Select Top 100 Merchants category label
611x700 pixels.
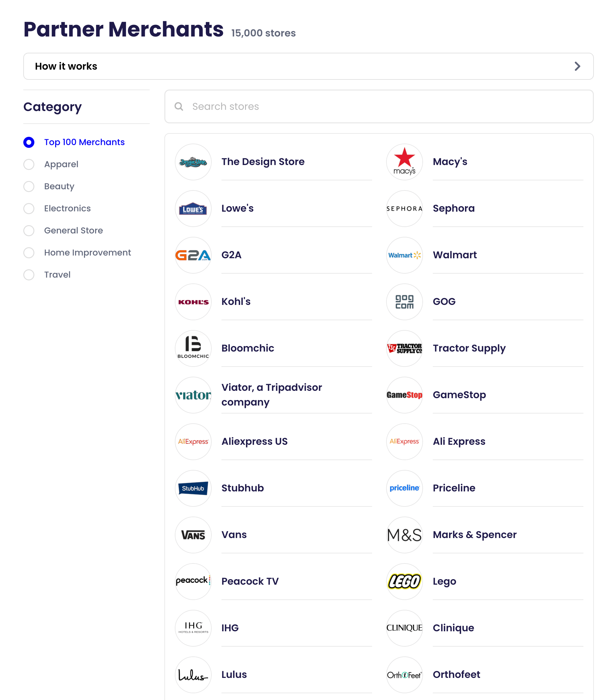coord(84,142)
